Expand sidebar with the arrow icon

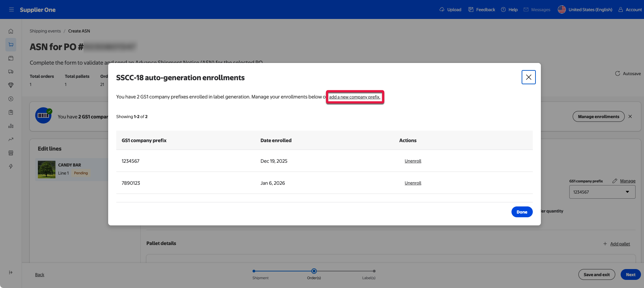[11, 272]
